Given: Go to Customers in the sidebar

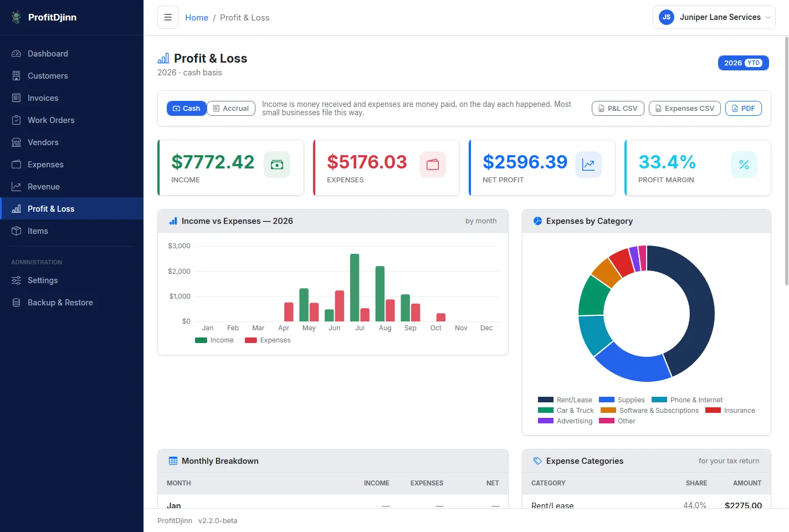Looking at the screenshot, I should [x=71, y=76].
